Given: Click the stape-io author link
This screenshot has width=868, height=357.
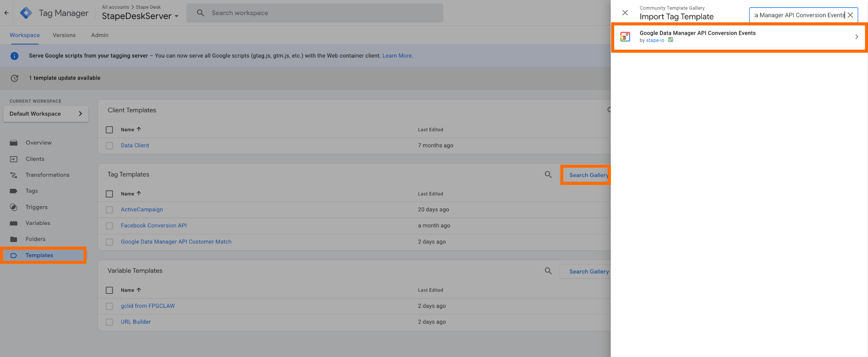Looking at the screenshot, I should pyautogui.click(x=655, y=40).
